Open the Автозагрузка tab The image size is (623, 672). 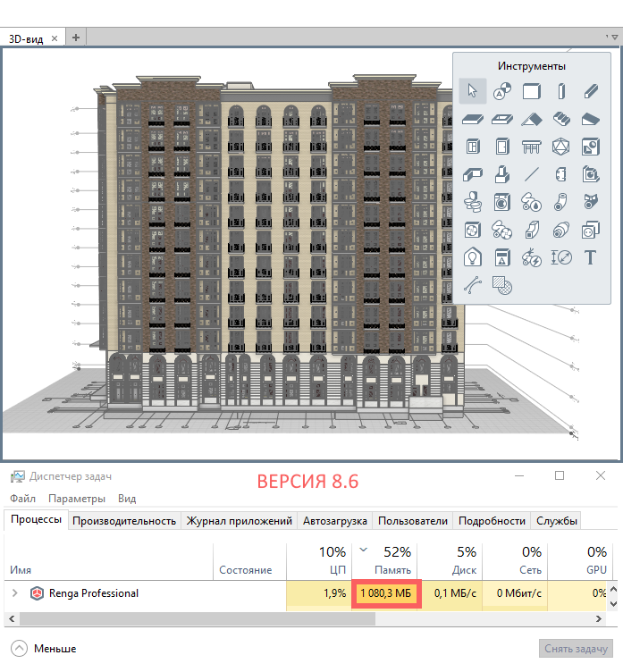click(x=335, y=521)
